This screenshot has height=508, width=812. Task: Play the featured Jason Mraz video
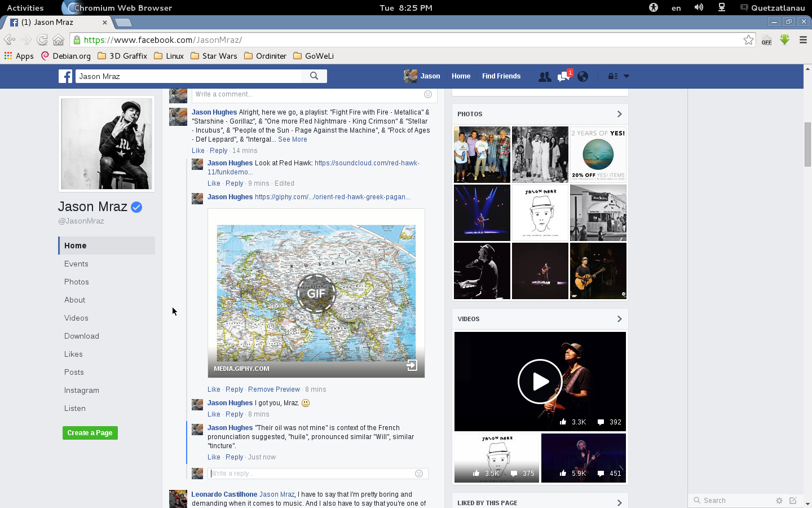pos(540,382)
